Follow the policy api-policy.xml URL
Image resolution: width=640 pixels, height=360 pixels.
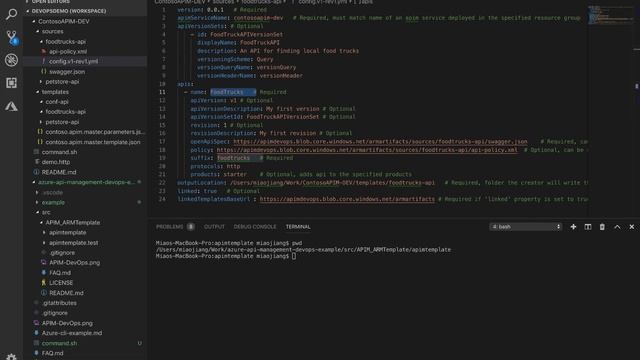point(367,150)
